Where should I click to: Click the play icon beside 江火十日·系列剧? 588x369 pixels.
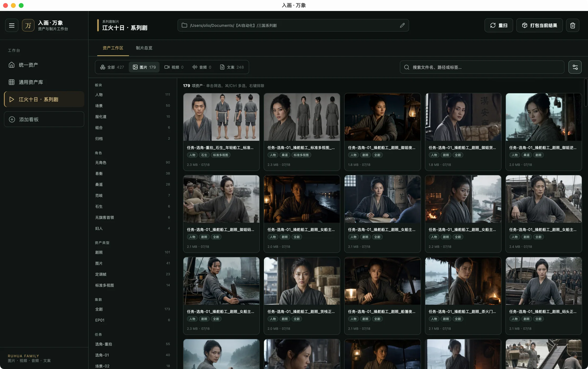point(11,99)
